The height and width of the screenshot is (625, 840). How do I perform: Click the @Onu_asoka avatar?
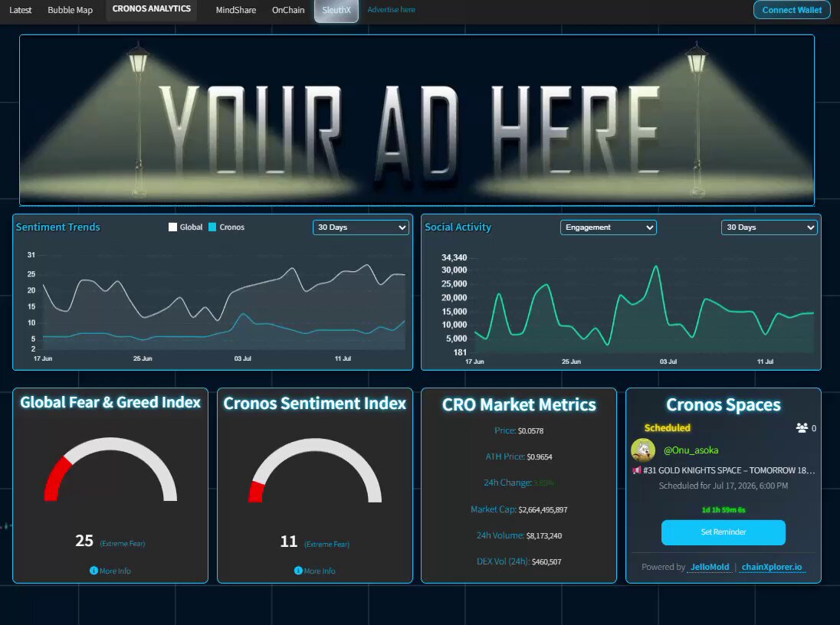pyautogui.click(x=643, y=450)
